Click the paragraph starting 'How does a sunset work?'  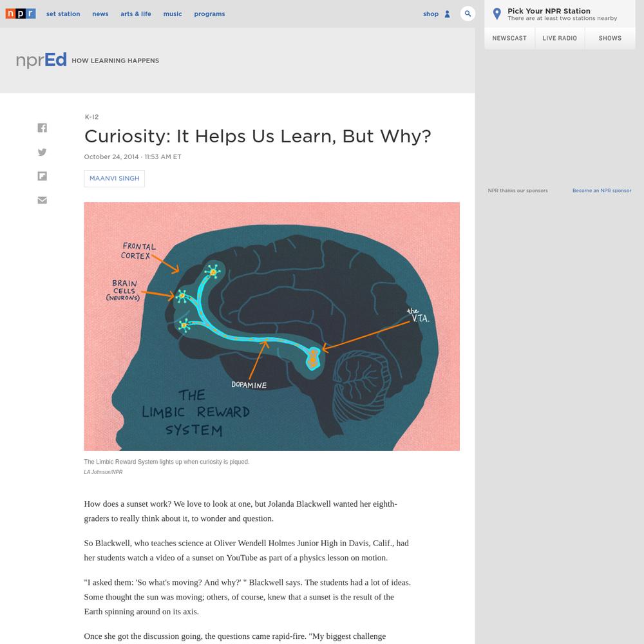click(x=240, y=511)
